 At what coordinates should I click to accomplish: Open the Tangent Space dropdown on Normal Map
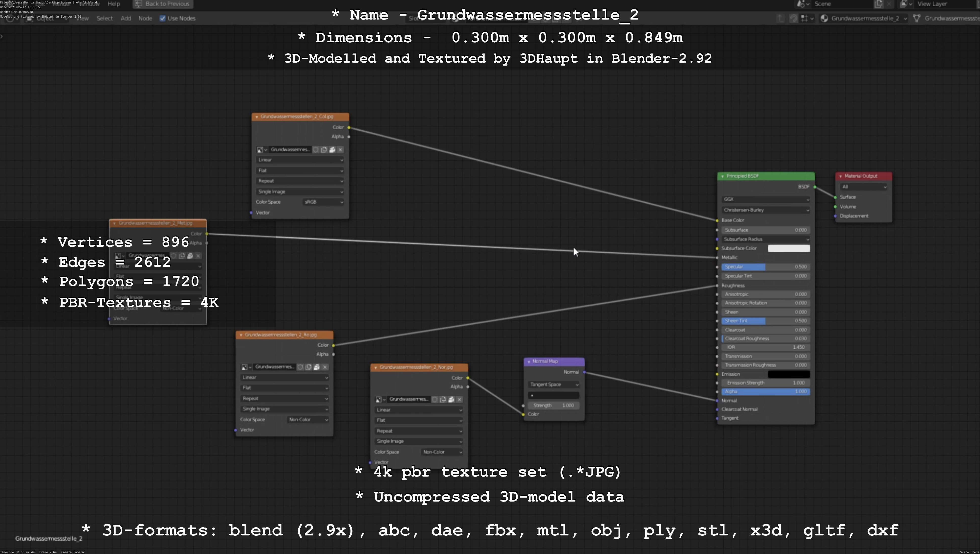tap(554, 385)
